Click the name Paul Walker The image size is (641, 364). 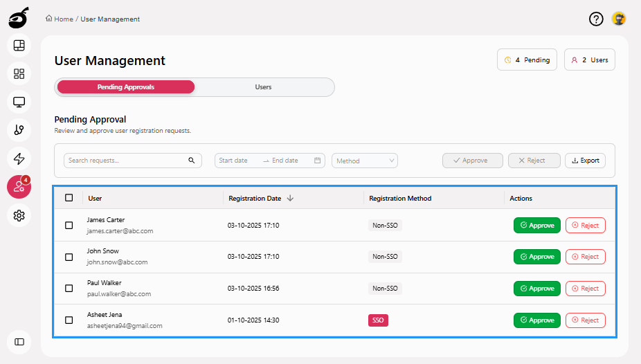(105, 283)
